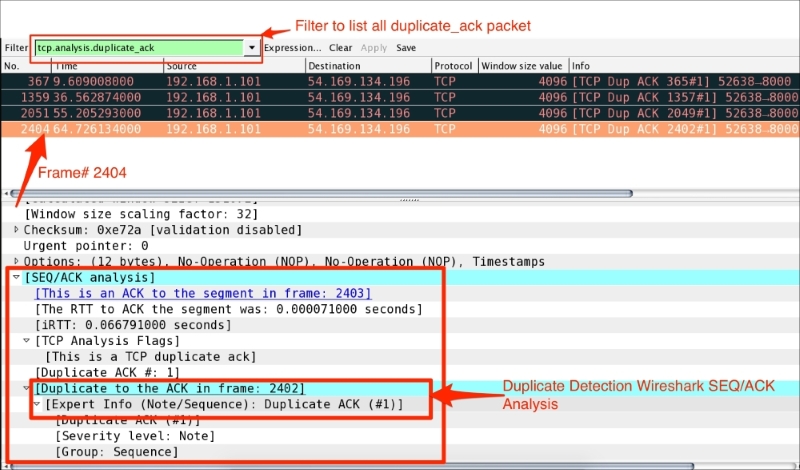Select the Duplicate ACK #: 1 line
800x470 pixels.
pos(107,373)
